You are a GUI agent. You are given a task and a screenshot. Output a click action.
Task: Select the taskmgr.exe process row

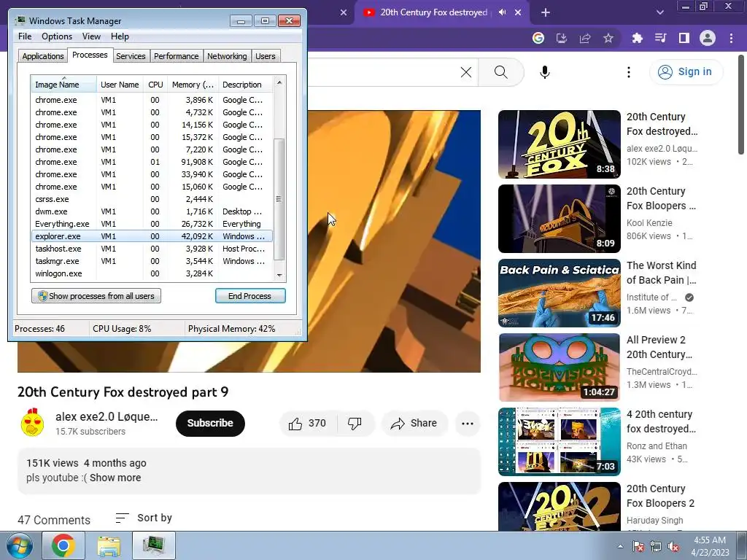coord(152,261)
